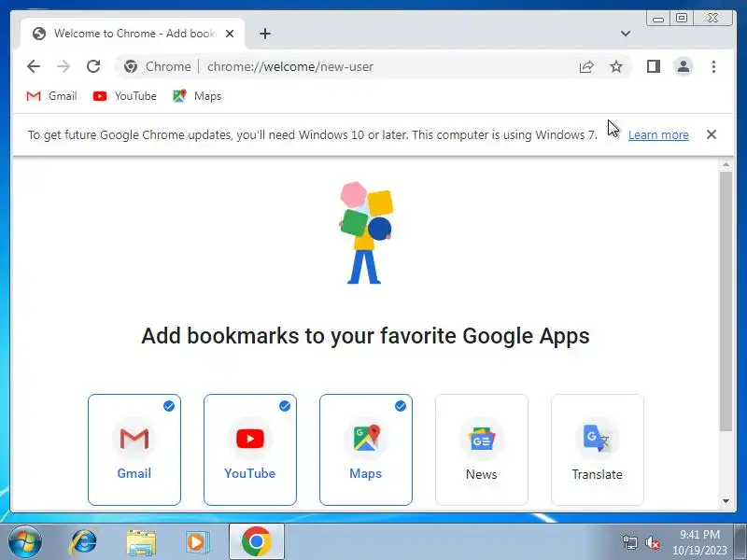Launch Internet Explorer from taskbar

(83, 542)
